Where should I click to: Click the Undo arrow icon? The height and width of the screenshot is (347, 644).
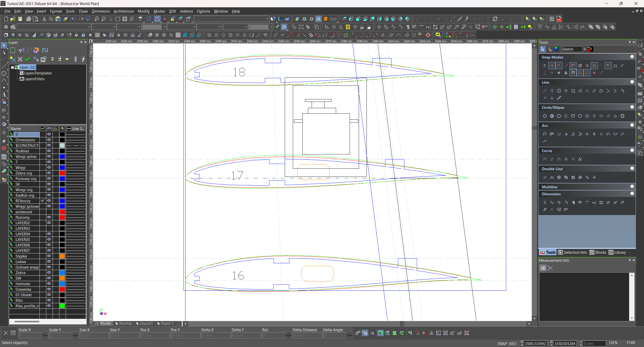(x=74, y=19)
